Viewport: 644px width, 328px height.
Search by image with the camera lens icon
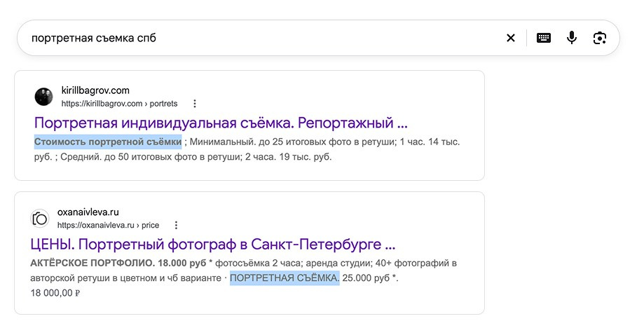(x=600, y=38)
